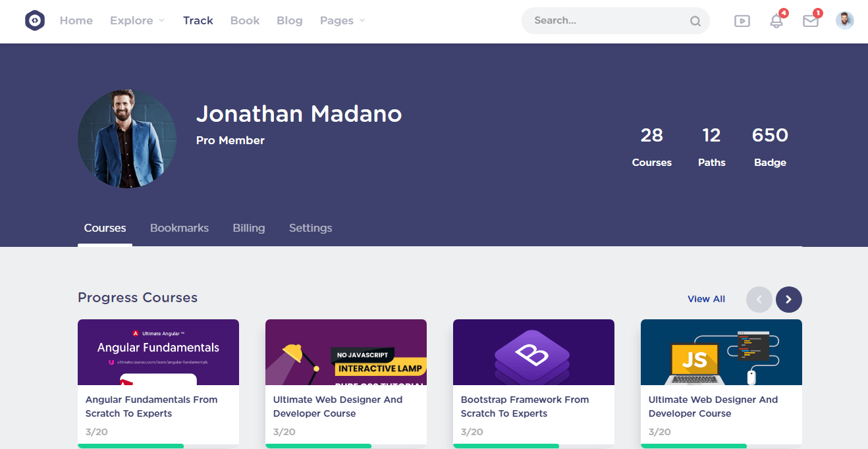Open the messages envelope icon
Screen dimensions: 868x449
(x=810, y=21)
